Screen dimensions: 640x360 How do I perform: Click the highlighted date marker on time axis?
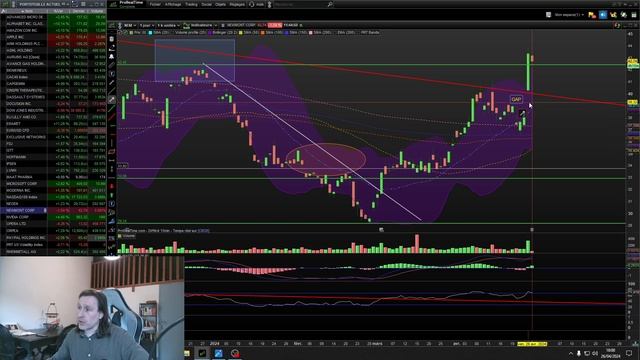tap(532, 344)
